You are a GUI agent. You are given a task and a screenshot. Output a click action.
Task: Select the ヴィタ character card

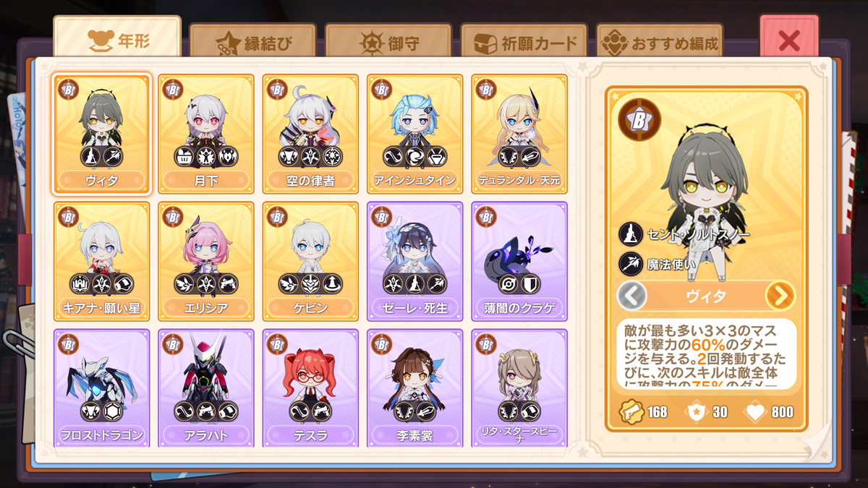pyautogui.click(x=101, y=134)
